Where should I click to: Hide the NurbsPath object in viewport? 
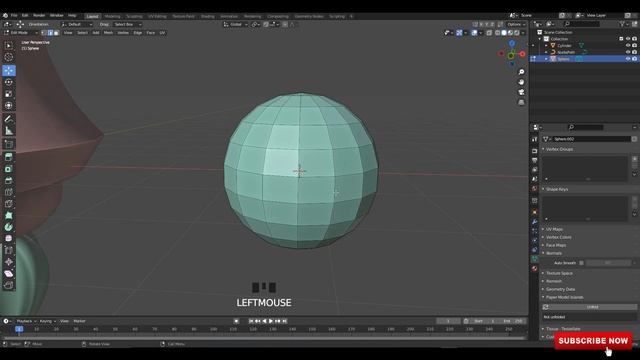pyautogui.click(x=628, y=52)
